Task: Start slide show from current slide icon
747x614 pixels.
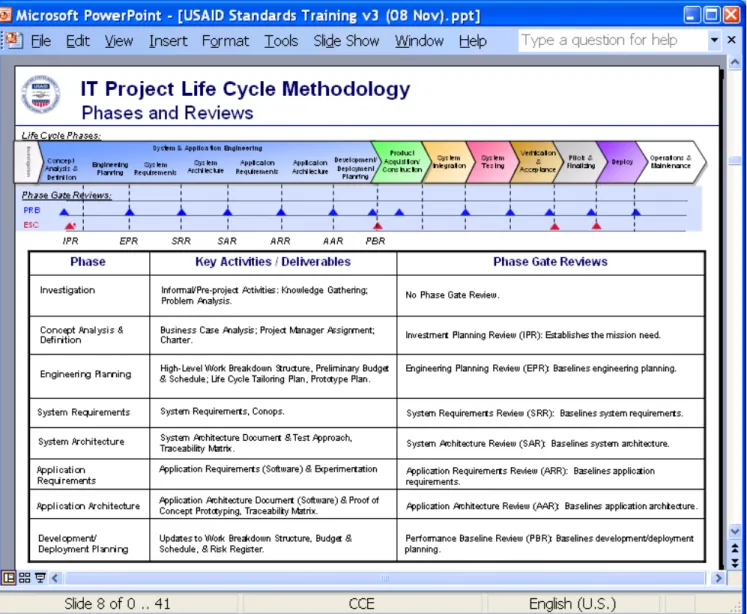Action: click(x=40, y=578)
